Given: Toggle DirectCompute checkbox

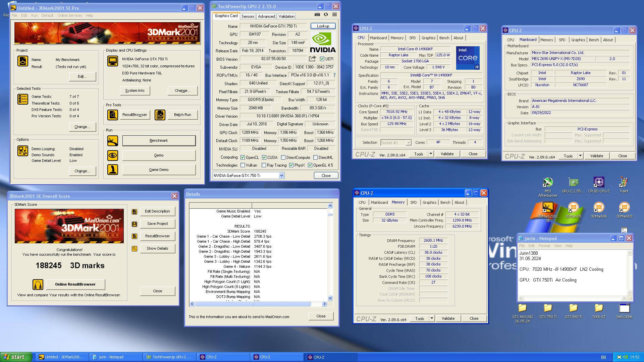Looking at the screenshot, I should point(283,157).
